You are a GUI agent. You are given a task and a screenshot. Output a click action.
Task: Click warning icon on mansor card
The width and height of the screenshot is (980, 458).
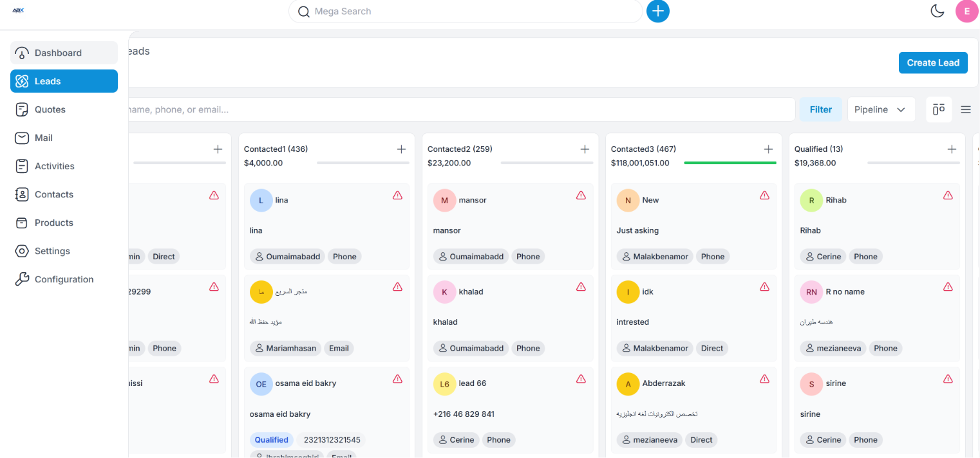[581, 195]
